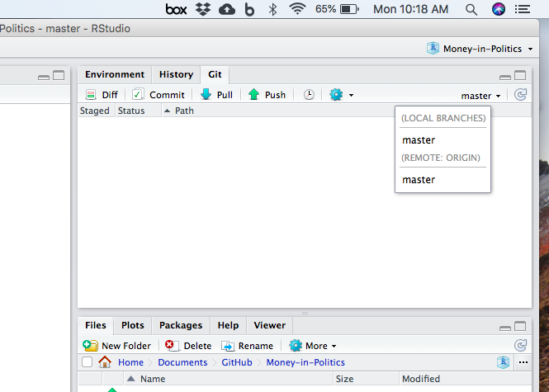Navigate to GitHub breadcrumb
Image resolution: width=549 pixels, height=392 pixels.
tap(237, 362)
